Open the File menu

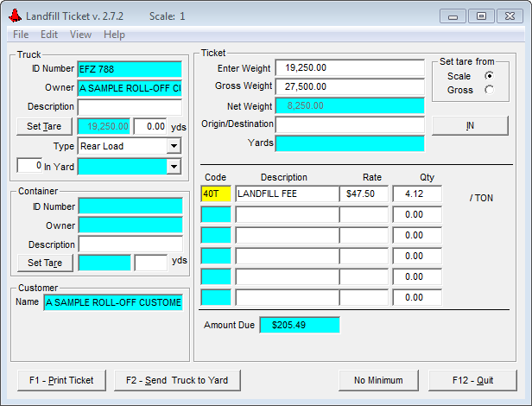pos(21,35)
